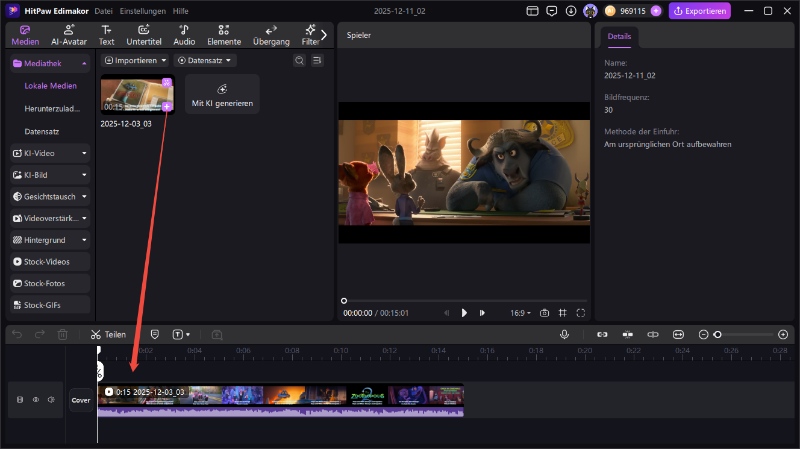Select the 2025-12-03_03 timeline clip
This screenshot has width=800, height=449.
pyautogui.click(x=281, y=400)
